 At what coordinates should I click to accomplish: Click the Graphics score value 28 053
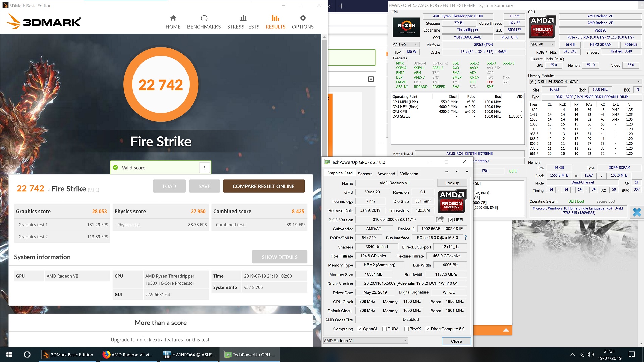99,212
